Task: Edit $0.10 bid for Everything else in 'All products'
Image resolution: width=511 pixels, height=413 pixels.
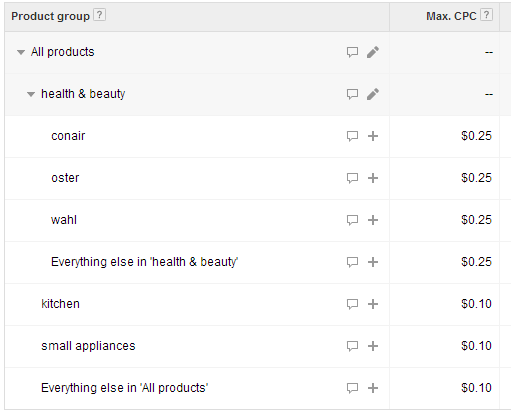Action: point(476,388)
